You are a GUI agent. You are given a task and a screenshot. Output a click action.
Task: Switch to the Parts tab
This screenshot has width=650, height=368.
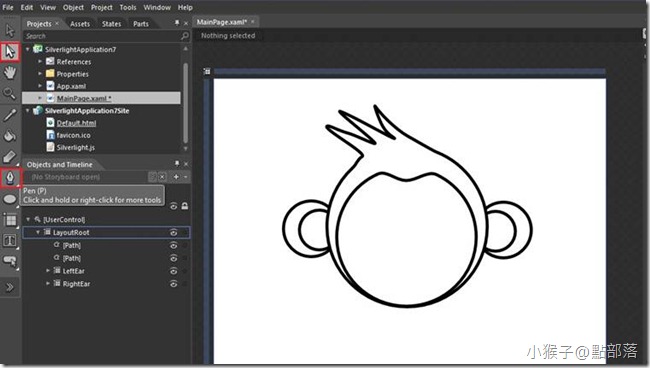click(141, 24)
